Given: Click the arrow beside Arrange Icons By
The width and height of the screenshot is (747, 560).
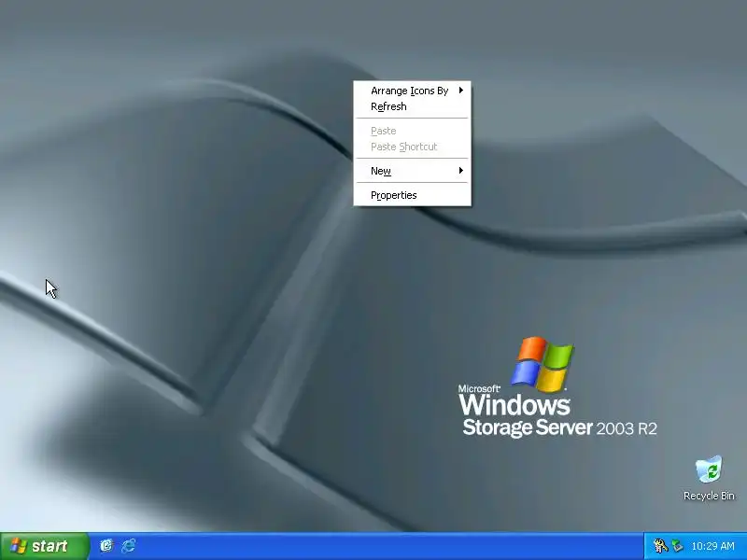Looking at the screenshot, I should 460,91.
